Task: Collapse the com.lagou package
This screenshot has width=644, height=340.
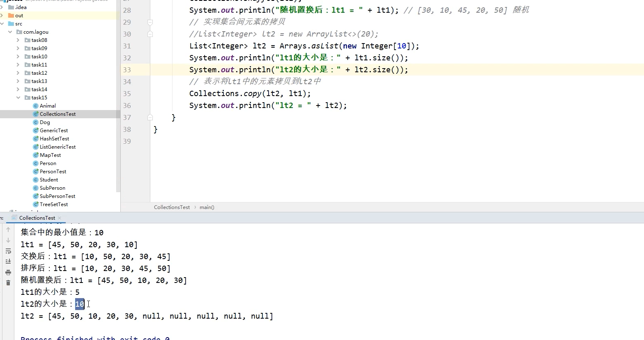Action: (x=10, y=32)
